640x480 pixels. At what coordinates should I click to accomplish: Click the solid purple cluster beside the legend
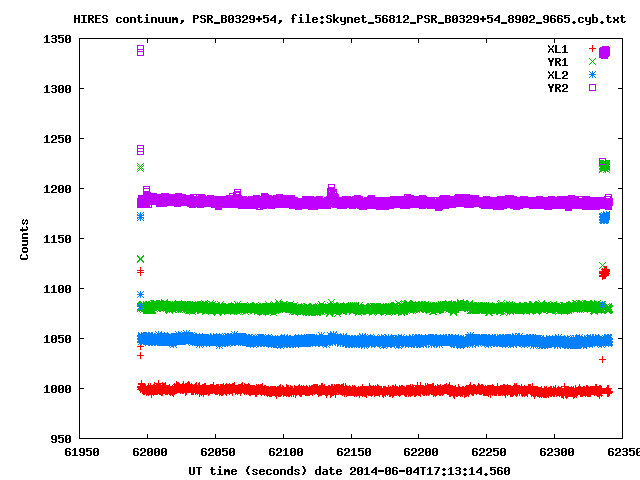point(604,52)
